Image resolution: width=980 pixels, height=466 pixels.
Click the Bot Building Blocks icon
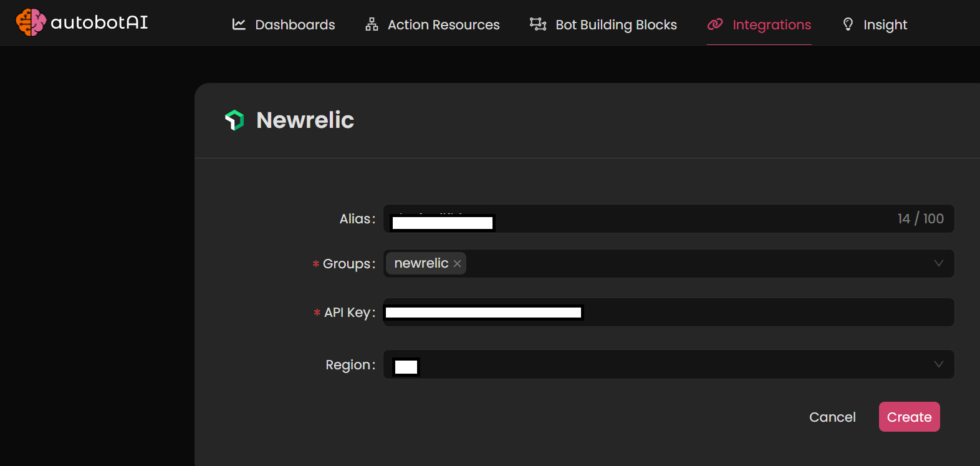point(538,24)
